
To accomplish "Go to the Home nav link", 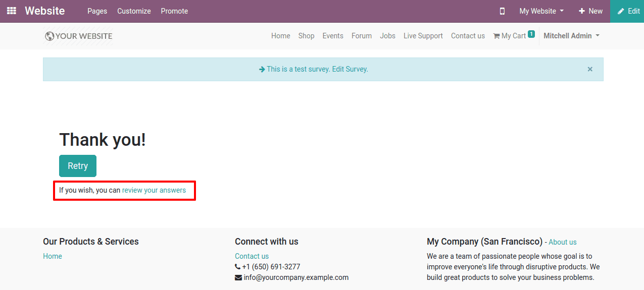I will [x=281, y=36].
